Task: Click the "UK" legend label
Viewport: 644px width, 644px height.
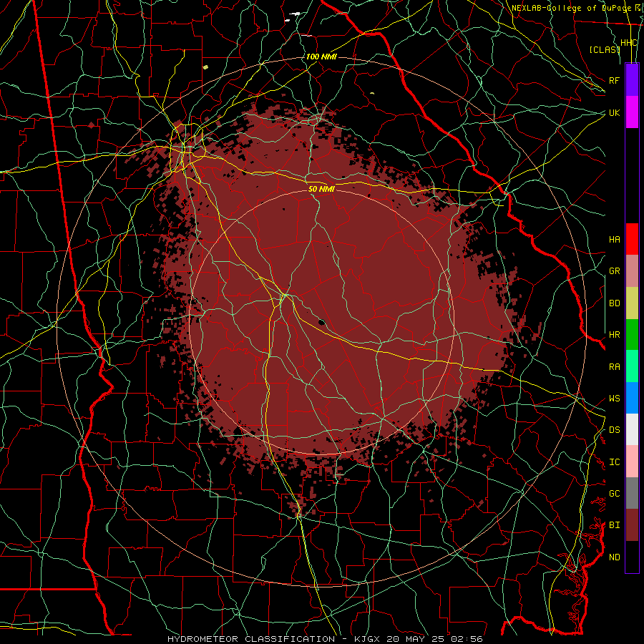Action: [x=614, y=112]
